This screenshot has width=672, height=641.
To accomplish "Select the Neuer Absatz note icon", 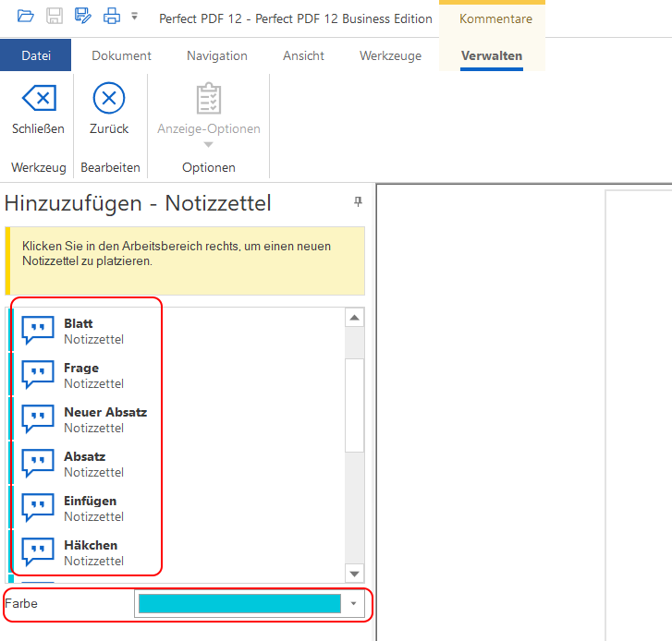I will (38, 418).
